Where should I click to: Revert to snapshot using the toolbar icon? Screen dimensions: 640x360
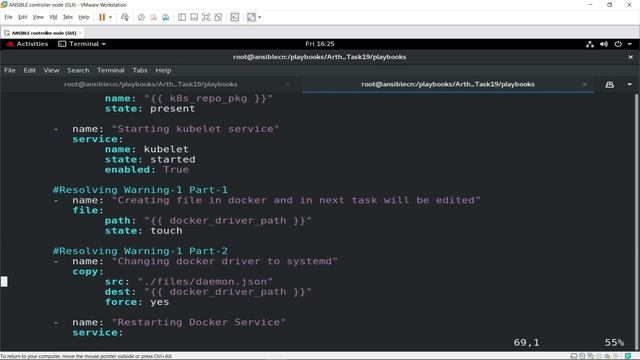pyautogui.click(x=153, y=17)
